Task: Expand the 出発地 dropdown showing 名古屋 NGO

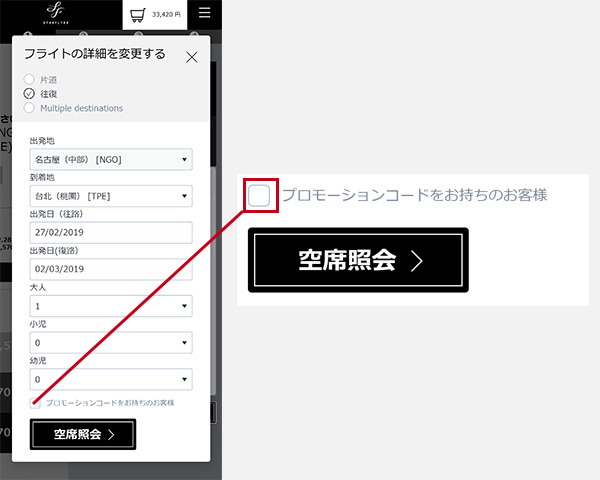Action: point(111,159)
